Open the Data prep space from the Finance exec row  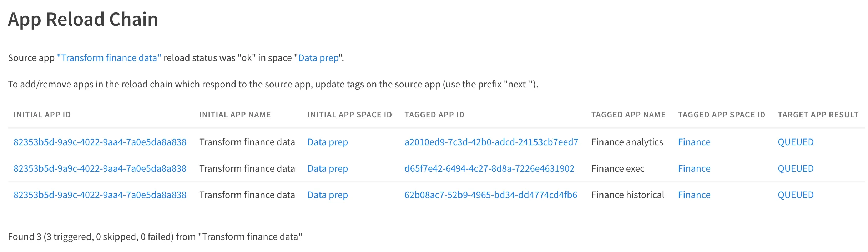(x=327, y=168)
